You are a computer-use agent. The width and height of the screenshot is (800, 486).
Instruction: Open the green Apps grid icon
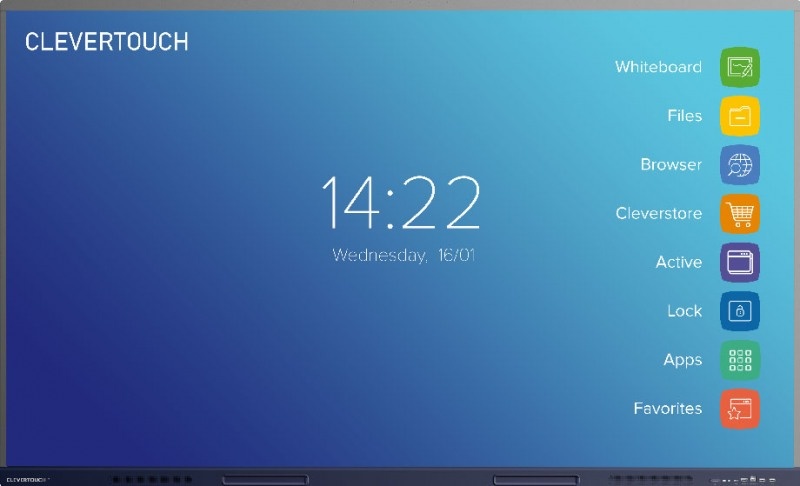click(740, 360)
